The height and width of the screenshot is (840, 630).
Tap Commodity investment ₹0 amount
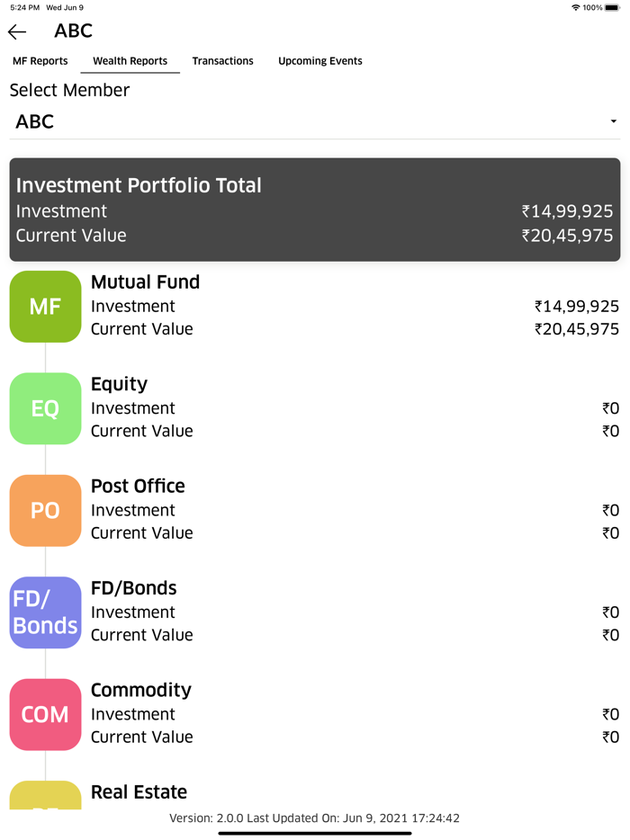pyautogui.click(x=611, y=715)
